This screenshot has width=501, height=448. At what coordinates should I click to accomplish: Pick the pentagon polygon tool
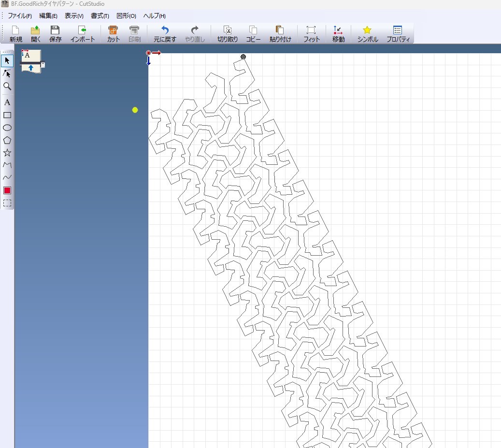(7, 140)
